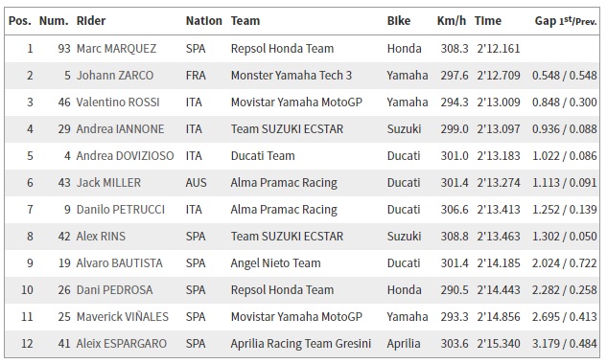Click Andrea IANNONE in the table
This screenshot has height=364, width=607.
pyautogui.click(x=121, y=129)
